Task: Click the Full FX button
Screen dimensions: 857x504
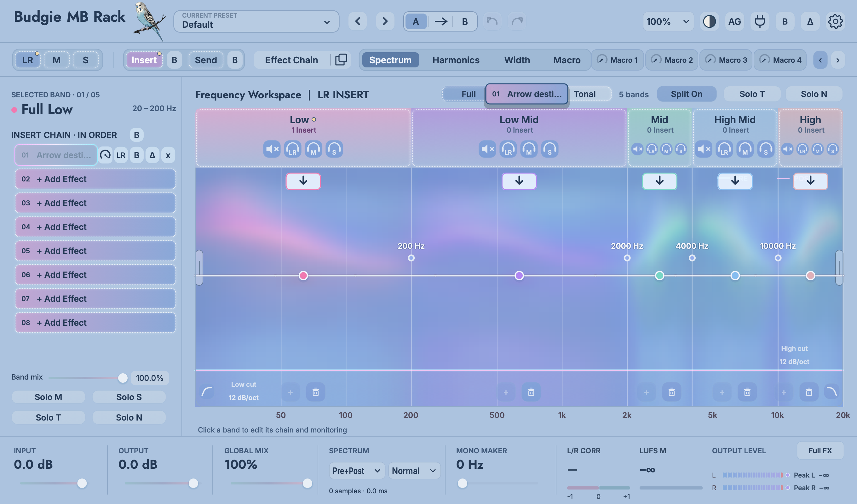Action: 820,450
